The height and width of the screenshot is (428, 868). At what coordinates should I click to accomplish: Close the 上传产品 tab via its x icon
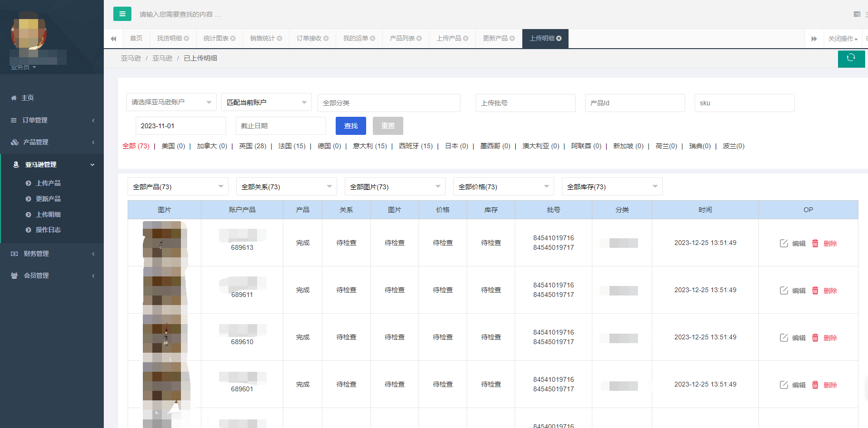pos(466,39)
